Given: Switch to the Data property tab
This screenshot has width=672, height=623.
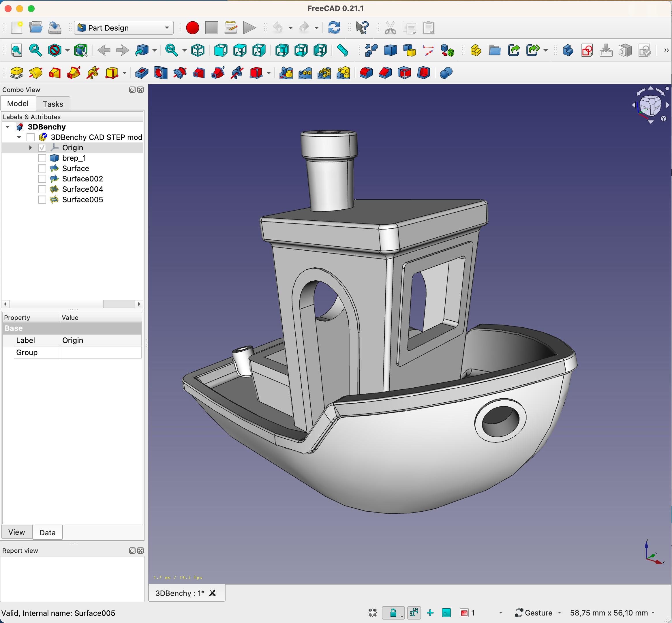Looking at the screenshot, I should coord(47,532).
